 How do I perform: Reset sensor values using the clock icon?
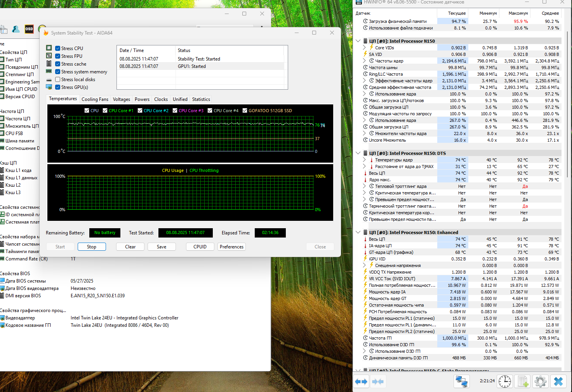coord(504,382)
